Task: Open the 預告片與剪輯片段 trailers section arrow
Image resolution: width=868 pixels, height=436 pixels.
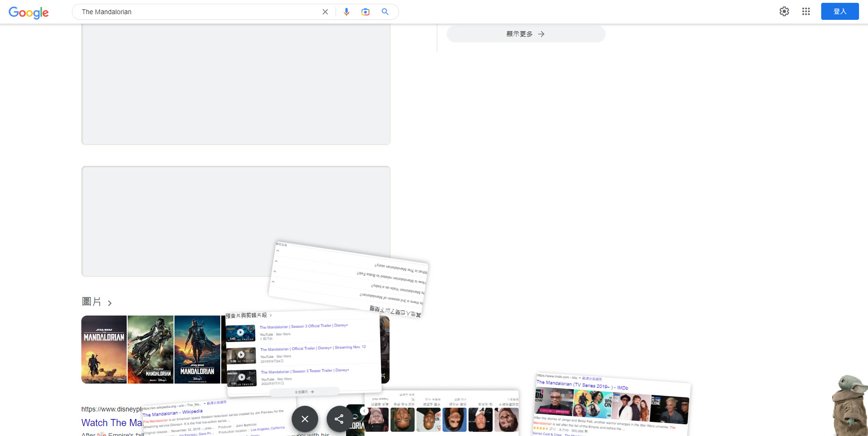Action: pyautogui.click(x=270, y=315)
